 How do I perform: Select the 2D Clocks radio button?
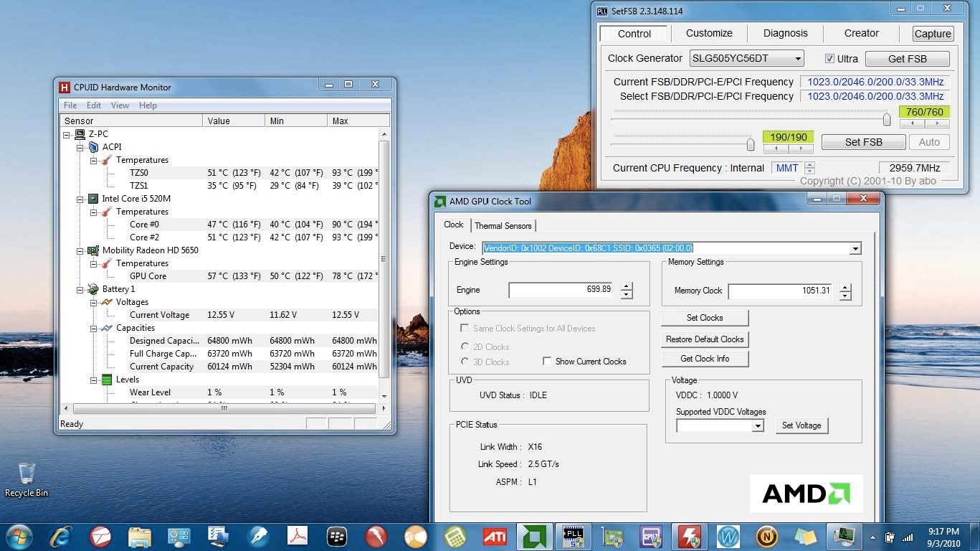click(465, 347)
